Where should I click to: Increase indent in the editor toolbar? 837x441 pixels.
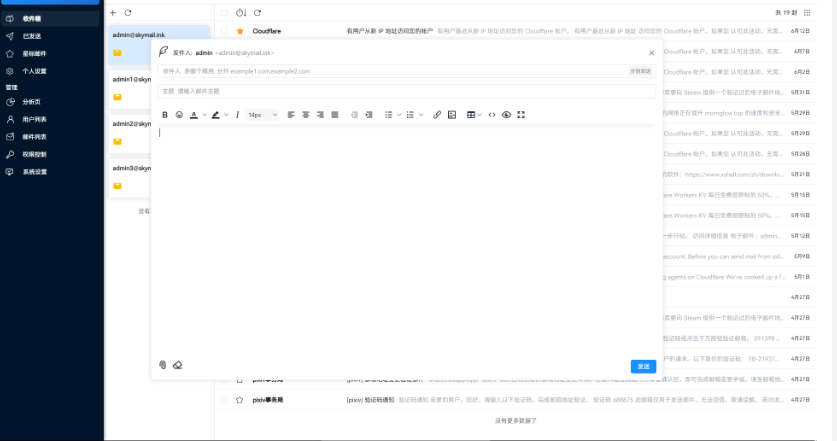369,115
